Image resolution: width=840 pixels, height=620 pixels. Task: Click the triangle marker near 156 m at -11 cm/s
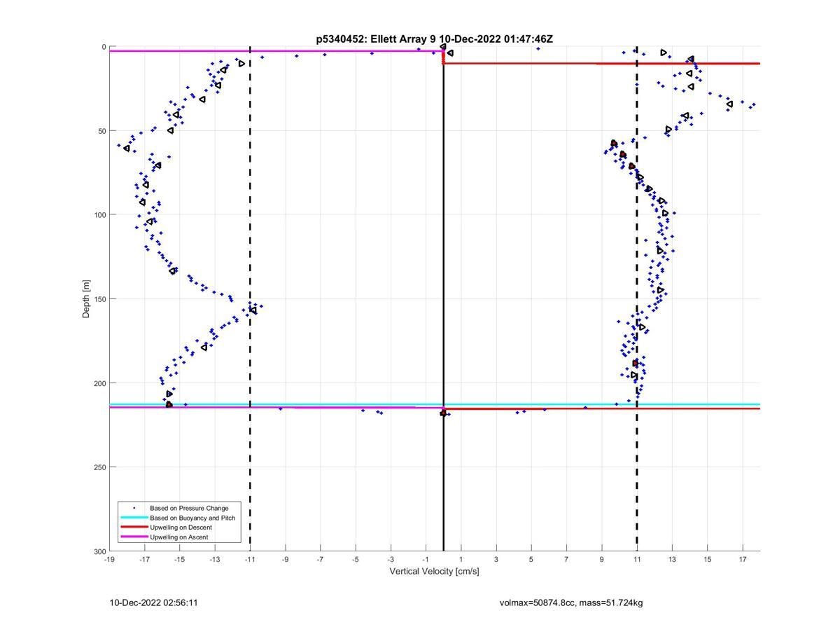pos(253,310)
